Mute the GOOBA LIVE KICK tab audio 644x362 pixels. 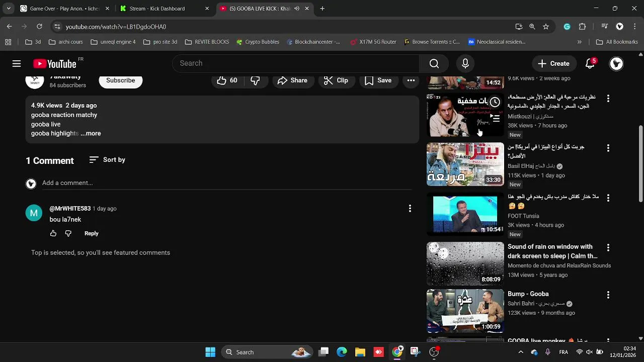coord(297,9)
